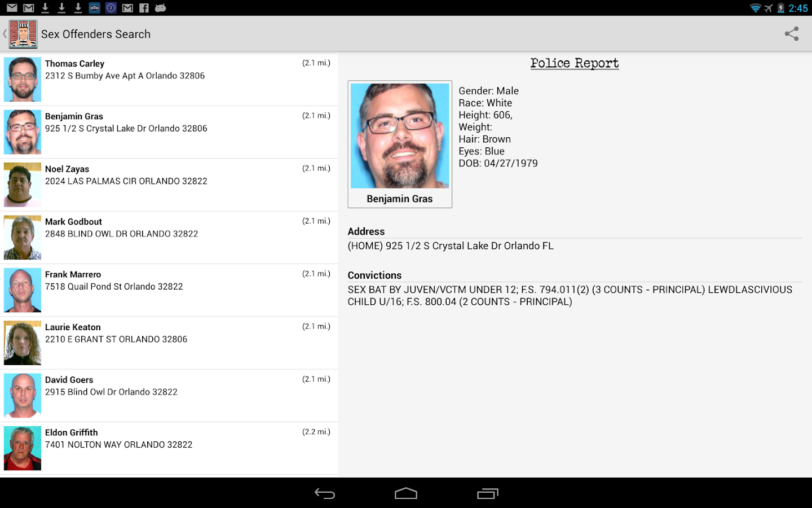Tap the 2.1 mi. distance for Thomas Carley
This screenshot has height=508, width=812.
[x=316, y=63]
